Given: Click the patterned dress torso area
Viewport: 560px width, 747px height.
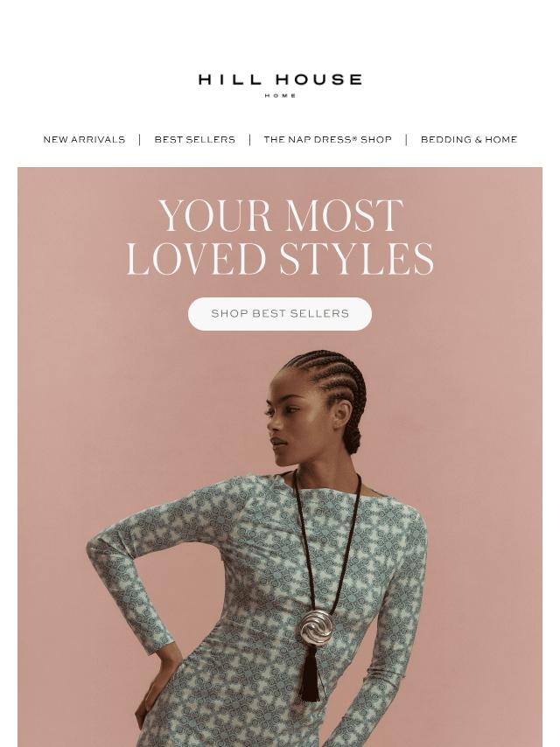Looking at the screenshot, I should click(286, 596).
